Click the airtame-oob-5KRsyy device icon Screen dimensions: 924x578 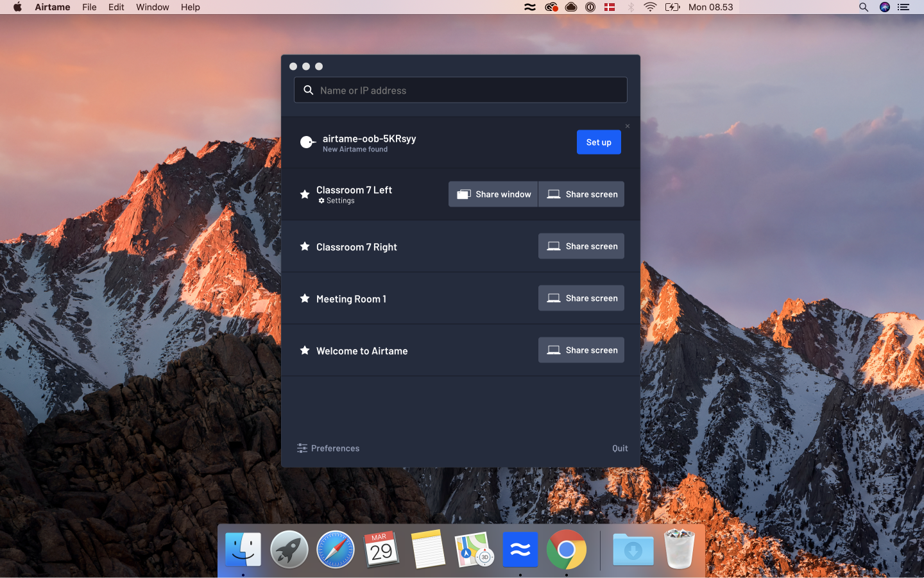click(x=308, y=142)
